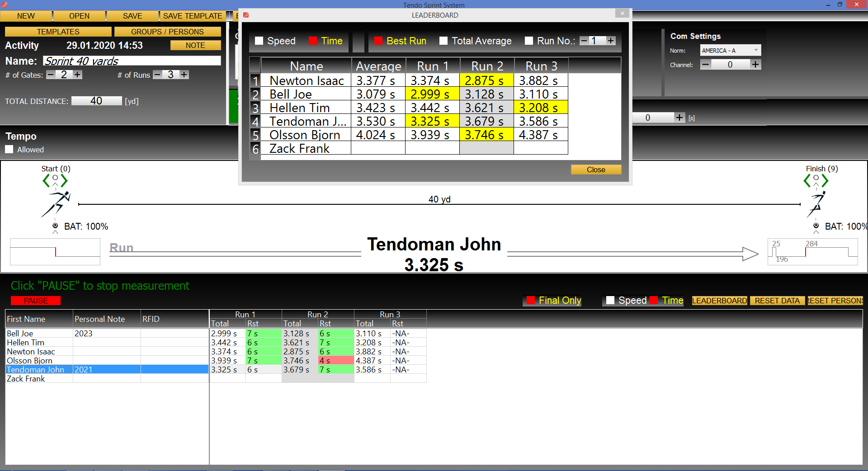Click Run 2 column header in Leaderboard

(x=487, y=66)
